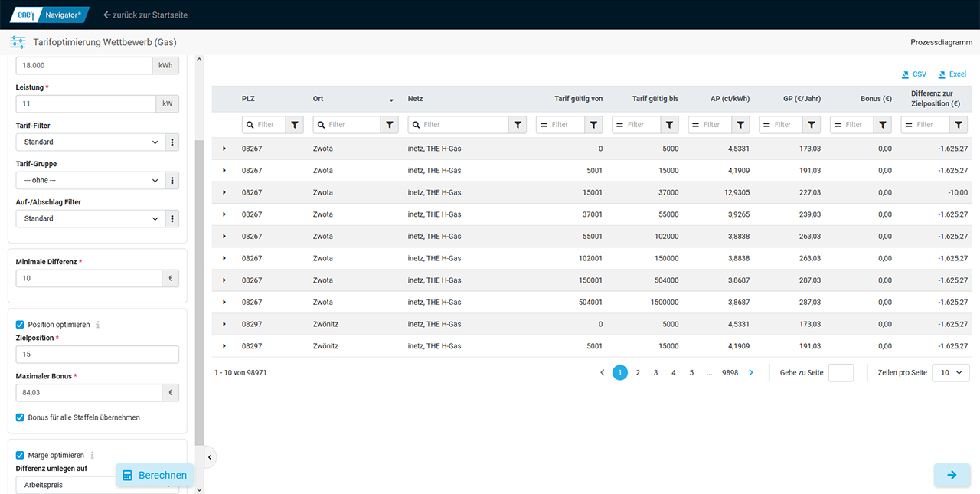
Task: Click the Excel export icon
Action: pyautogui.click(x=942, y=75)
